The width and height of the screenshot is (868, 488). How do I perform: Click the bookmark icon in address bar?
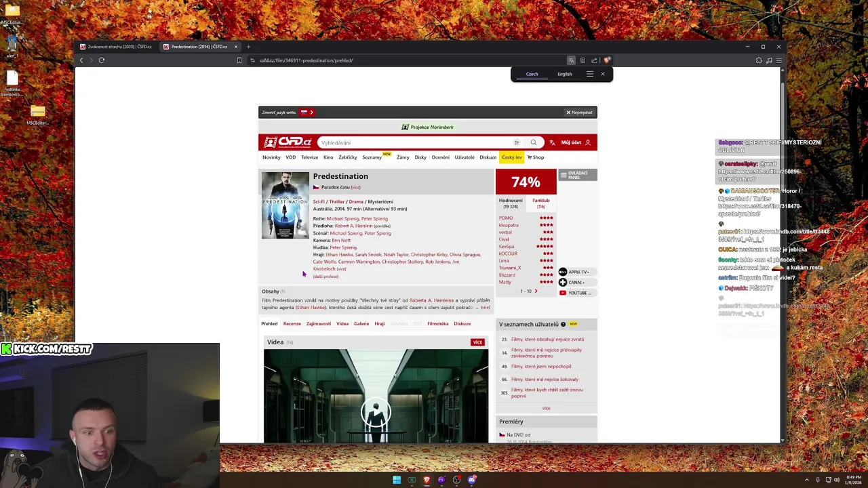pyautogui.click(x=239, y=60)
